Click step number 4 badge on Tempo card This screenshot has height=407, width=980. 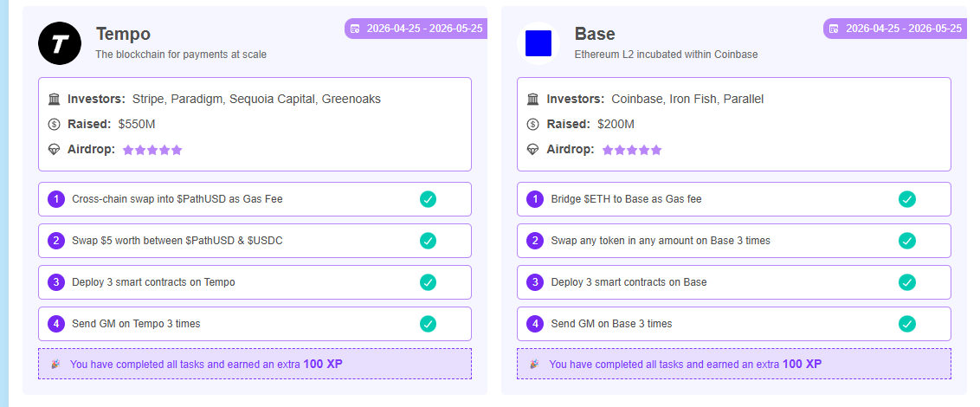(x=56, y=324)
